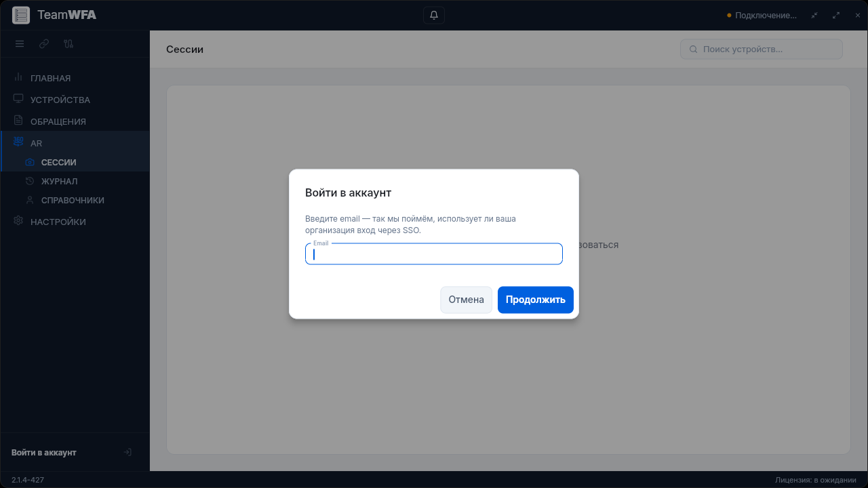Click Лицензия: в ожидании status text
This screenshot has height=488, width=868.
[x=816, y=480]
